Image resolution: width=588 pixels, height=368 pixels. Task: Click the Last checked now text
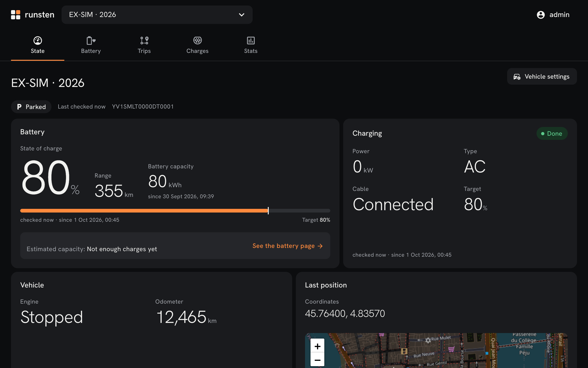click(x=82, y=106)
